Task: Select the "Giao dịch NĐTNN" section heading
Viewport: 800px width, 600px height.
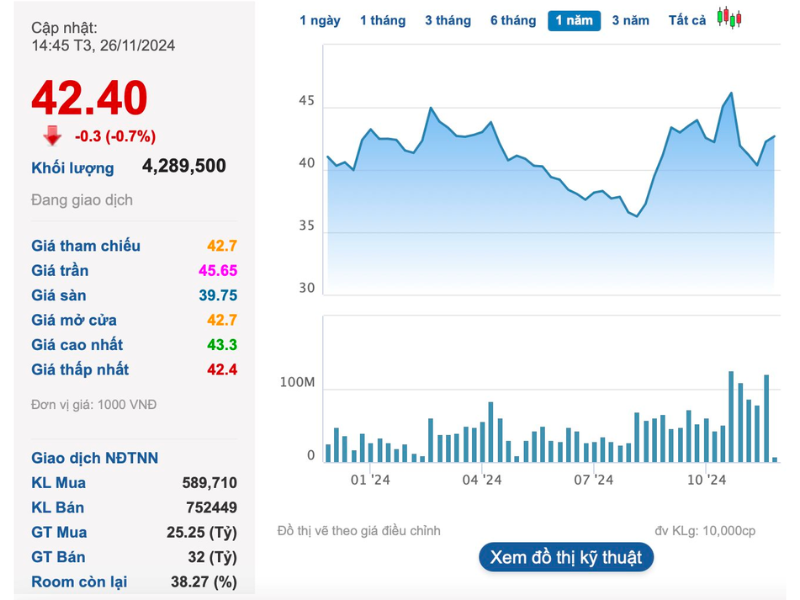Action: tap(95, 458)
